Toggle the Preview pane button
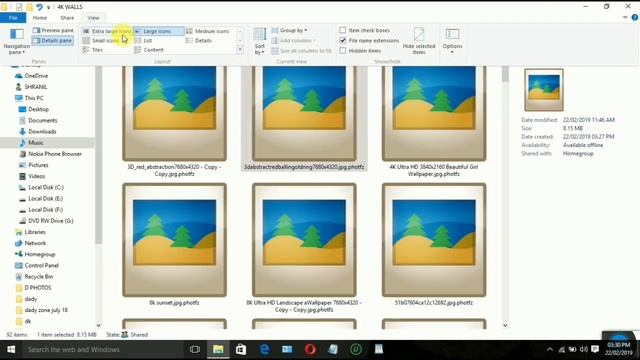640x360 pixels. click(53, 31)
